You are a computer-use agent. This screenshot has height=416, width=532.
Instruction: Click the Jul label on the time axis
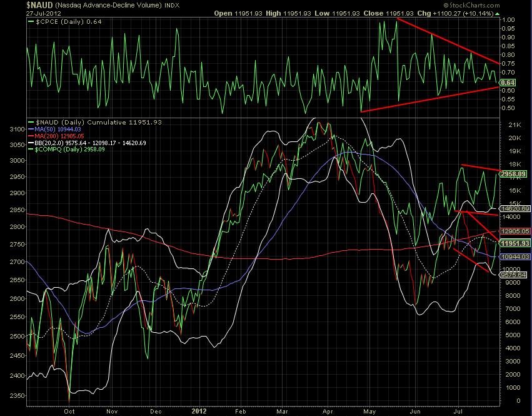tap(458, 411)
